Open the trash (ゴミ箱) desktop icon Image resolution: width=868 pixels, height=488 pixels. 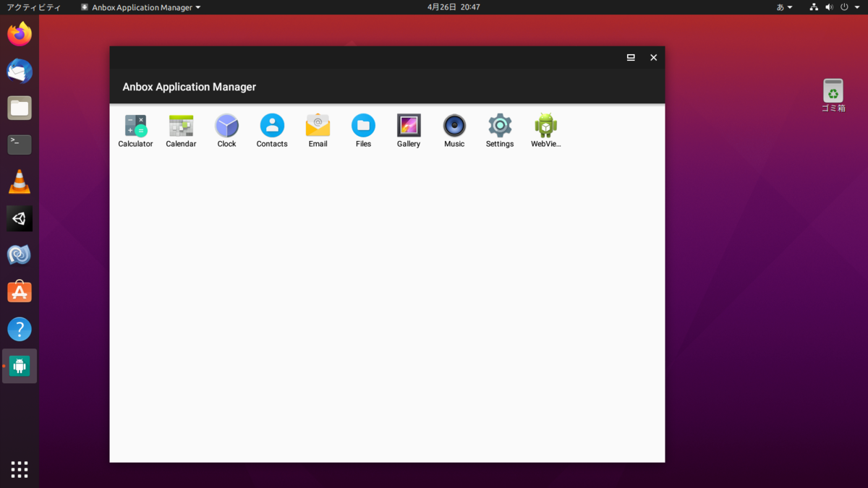pos(833,95)
